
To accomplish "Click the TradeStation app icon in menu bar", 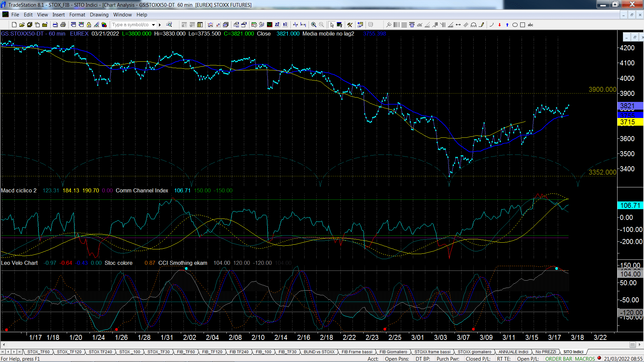I will (x=5, y=14).
